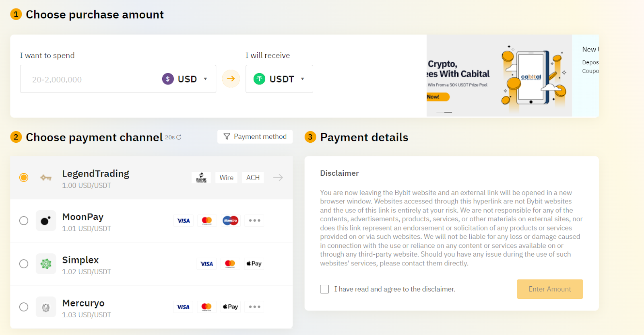Click the MoonPay logo icon
Viewport: 644px width, 335px height.
46,220
